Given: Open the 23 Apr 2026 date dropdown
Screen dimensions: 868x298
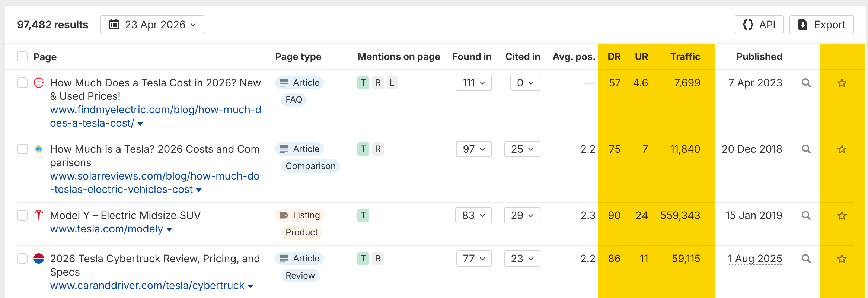Looking at the screenshot, I should (152, 25).
